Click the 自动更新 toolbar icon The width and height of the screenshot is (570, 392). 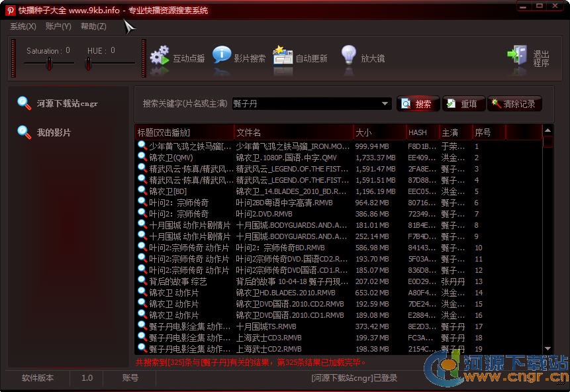tap(283, 57)
